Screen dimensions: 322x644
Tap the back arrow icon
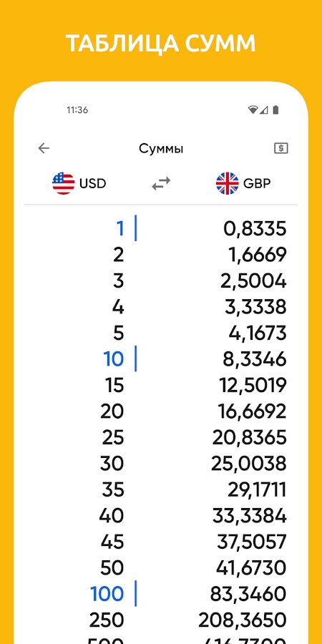(x=44, y=148)
